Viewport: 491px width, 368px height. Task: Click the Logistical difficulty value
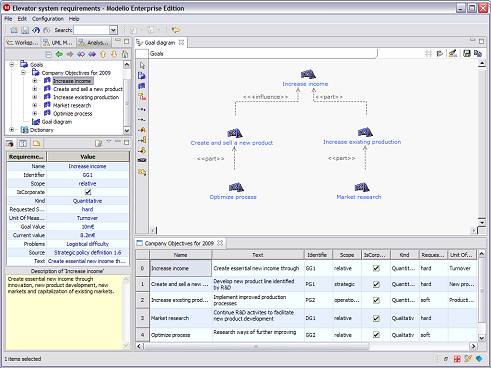click(x=87, y=244)
